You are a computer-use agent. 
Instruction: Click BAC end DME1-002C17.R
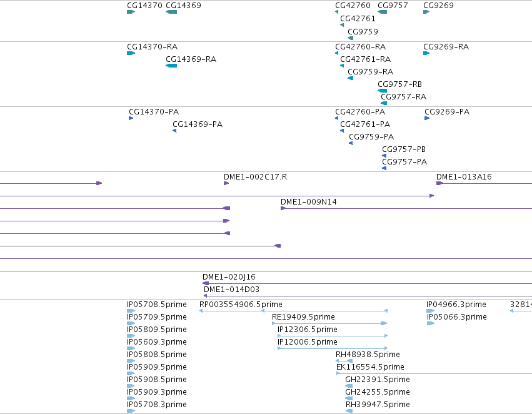[255, 177]
